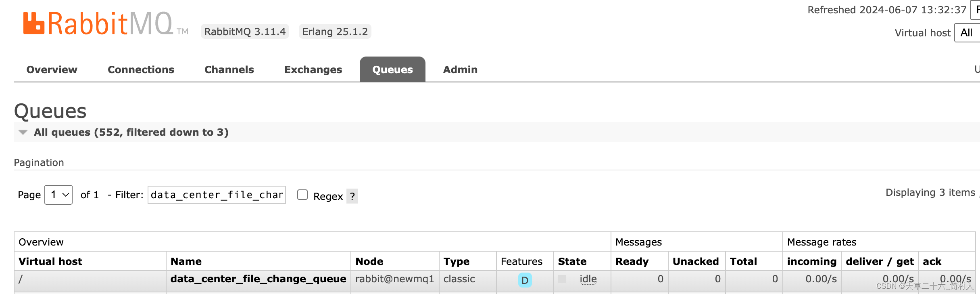Viewport: 980px width, 294px height.
Task: Click the Messages group header
Action: [x=638, y=242]
